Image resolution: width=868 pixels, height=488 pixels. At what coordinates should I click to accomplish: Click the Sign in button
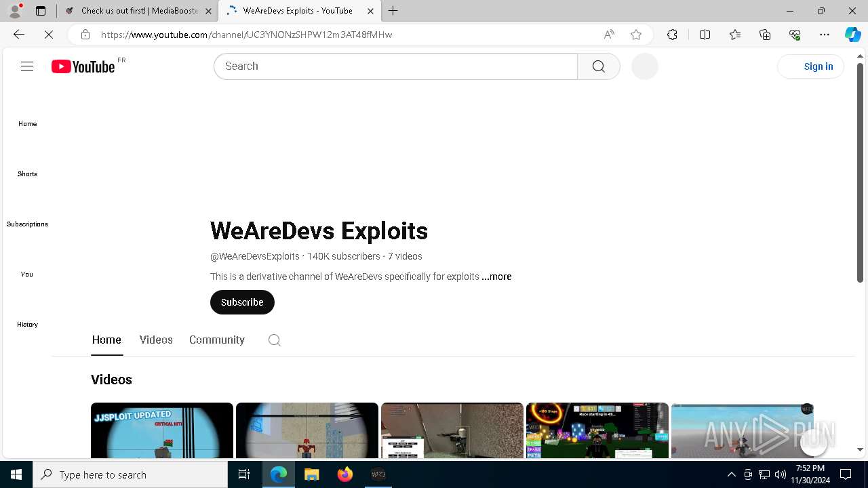click(x=811, y=66)
